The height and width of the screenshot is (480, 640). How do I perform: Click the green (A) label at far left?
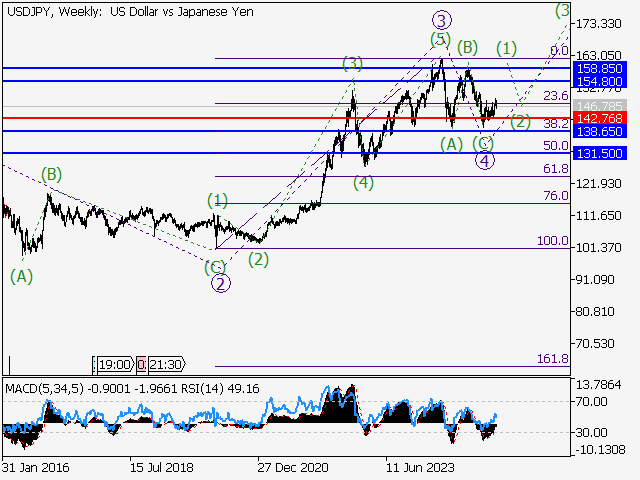[x=22, y=275]
